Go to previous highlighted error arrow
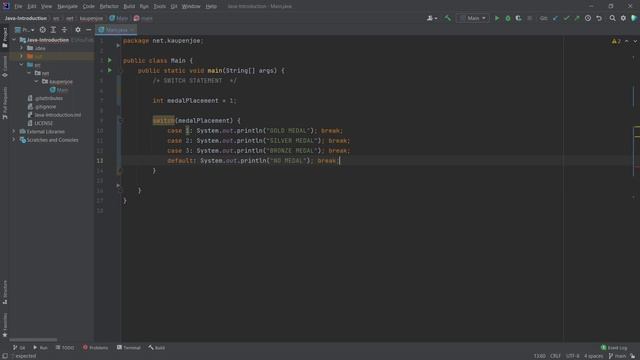This screenshot has width=640, height=360. 627,41
